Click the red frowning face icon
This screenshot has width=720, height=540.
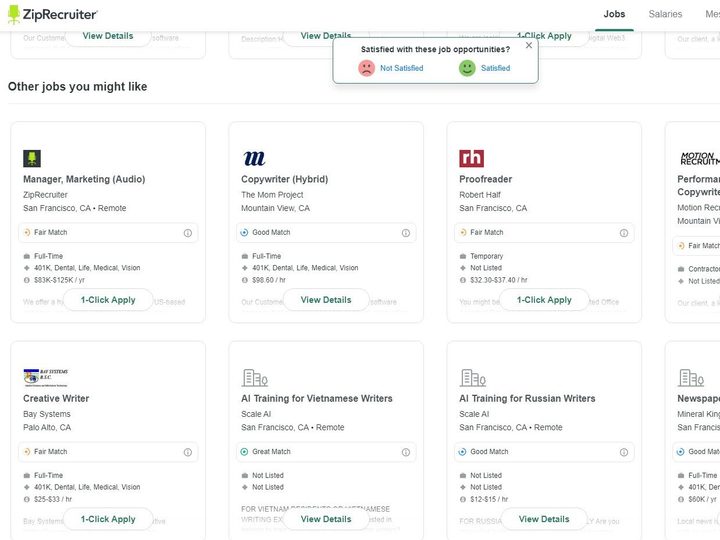(366, 68)
